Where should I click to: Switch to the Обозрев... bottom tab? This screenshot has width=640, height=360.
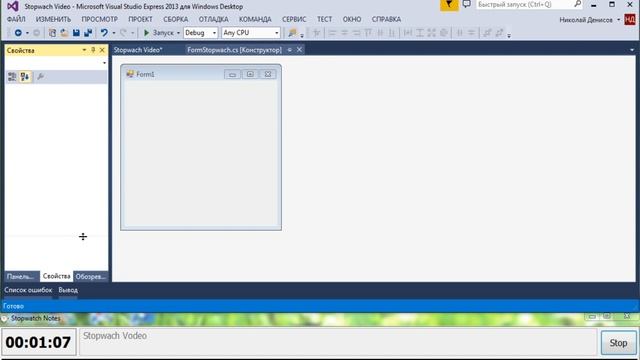point(91,276)
